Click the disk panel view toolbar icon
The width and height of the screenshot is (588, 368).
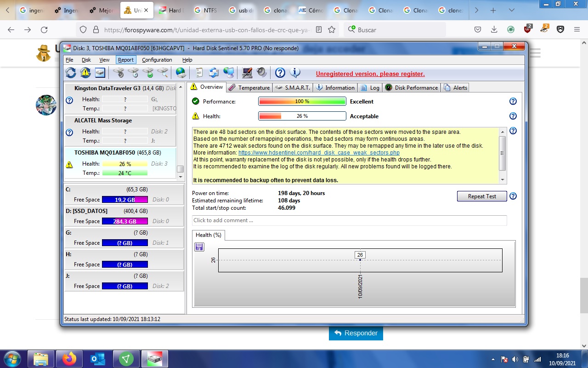tap(100, 73)
